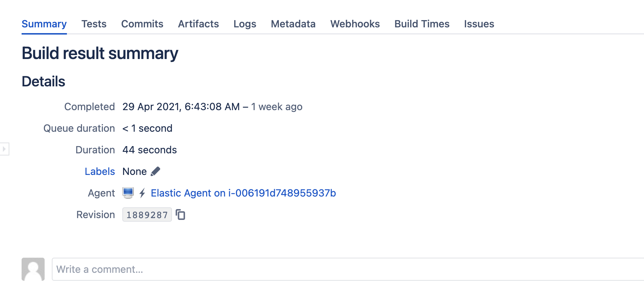Open the Issues tab

click(479, 24)
